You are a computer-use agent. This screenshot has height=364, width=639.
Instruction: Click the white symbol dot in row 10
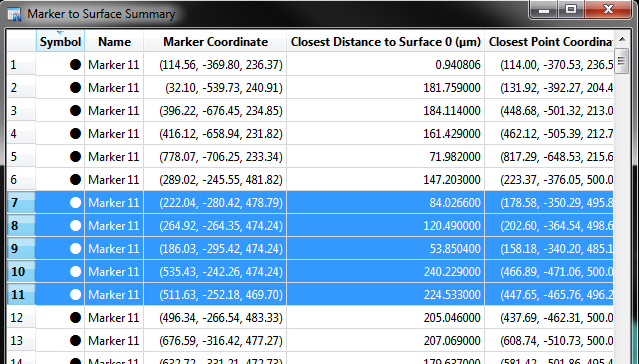click(75, 271)
